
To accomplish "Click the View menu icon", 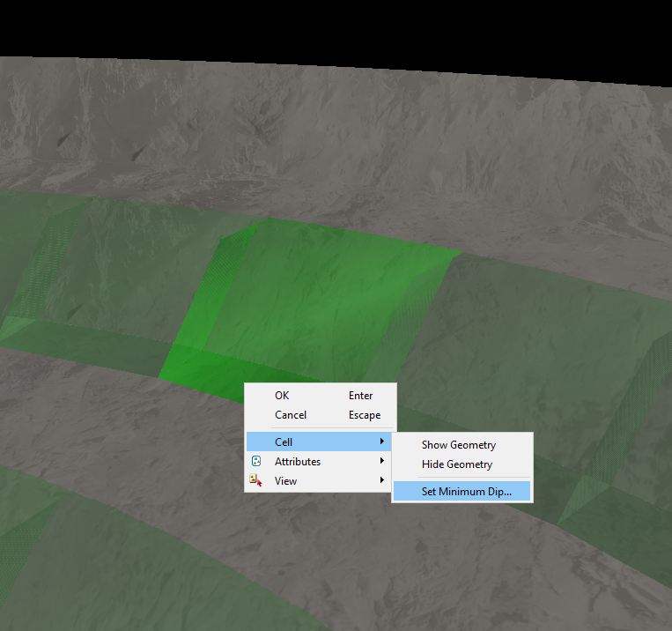I will pyautogui.click(x=256, y=480).
